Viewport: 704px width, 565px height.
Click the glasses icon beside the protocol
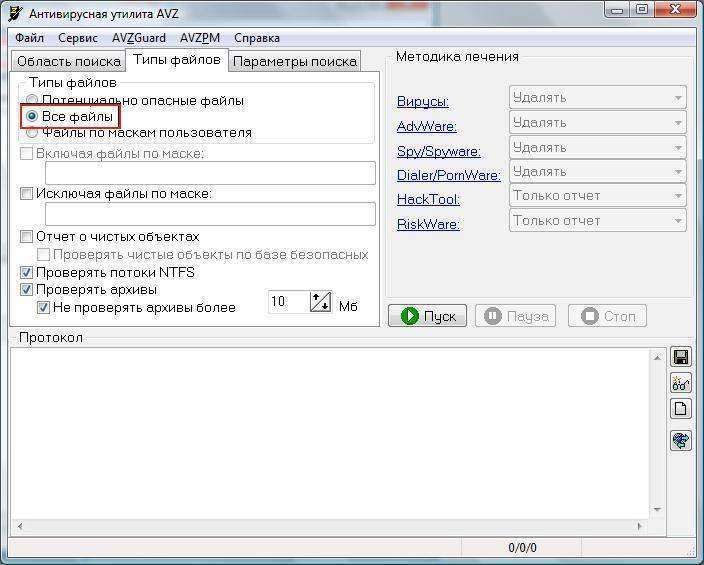(x=681, y=383)
